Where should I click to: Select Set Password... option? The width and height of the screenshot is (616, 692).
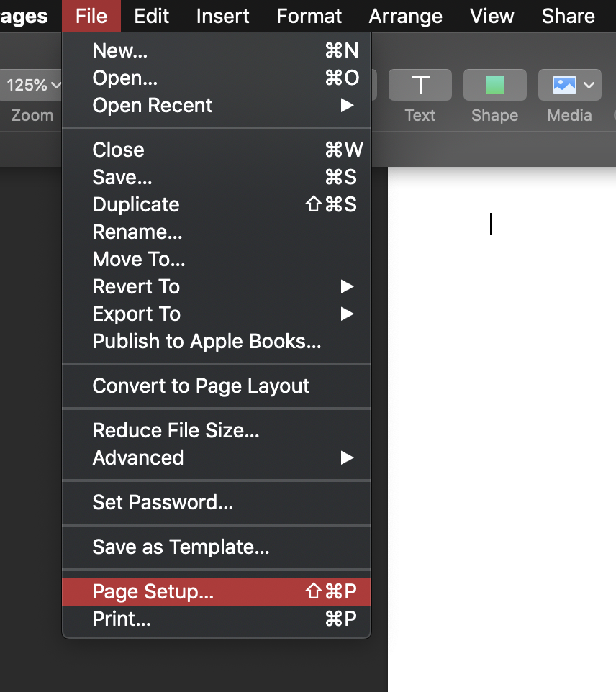pos(163,502)
